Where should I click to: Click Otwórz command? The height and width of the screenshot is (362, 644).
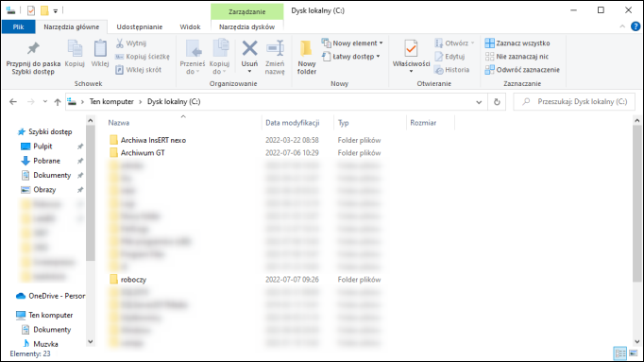454,43
